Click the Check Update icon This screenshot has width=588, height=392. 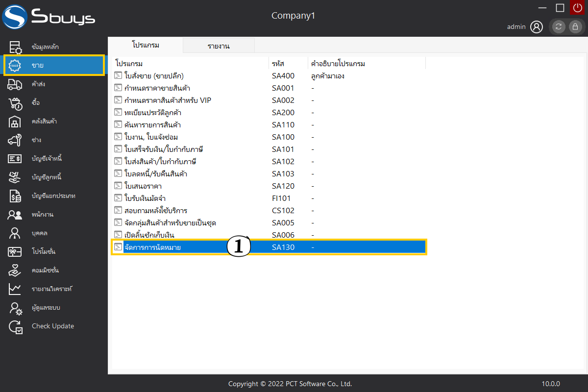click(x=15, y=327)
